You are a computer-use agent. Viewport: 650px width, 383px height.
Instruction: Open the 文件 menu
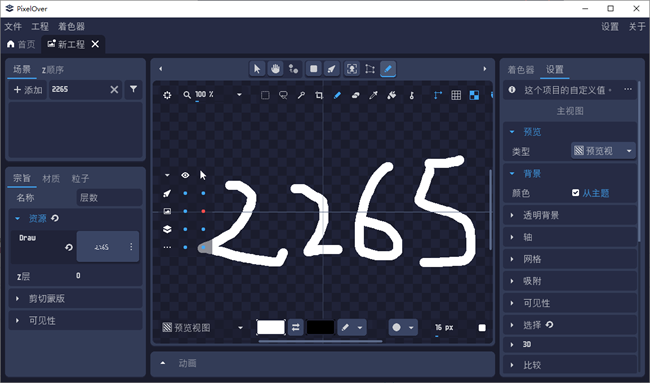13,27
